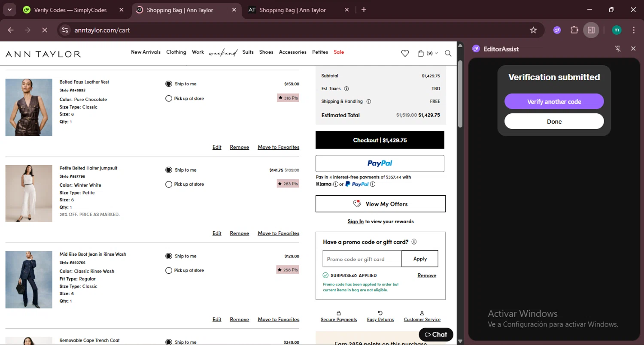This screenshot has height=345, width=644.
Task: Open Accessories menu
Action: tap(293, 52)
